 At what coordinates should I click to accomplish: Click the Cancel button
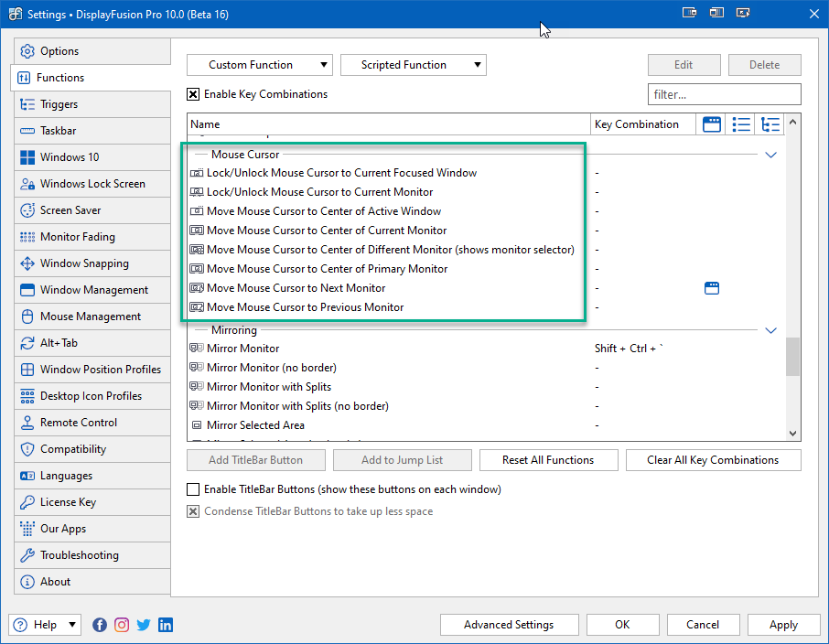pos(703,625)
